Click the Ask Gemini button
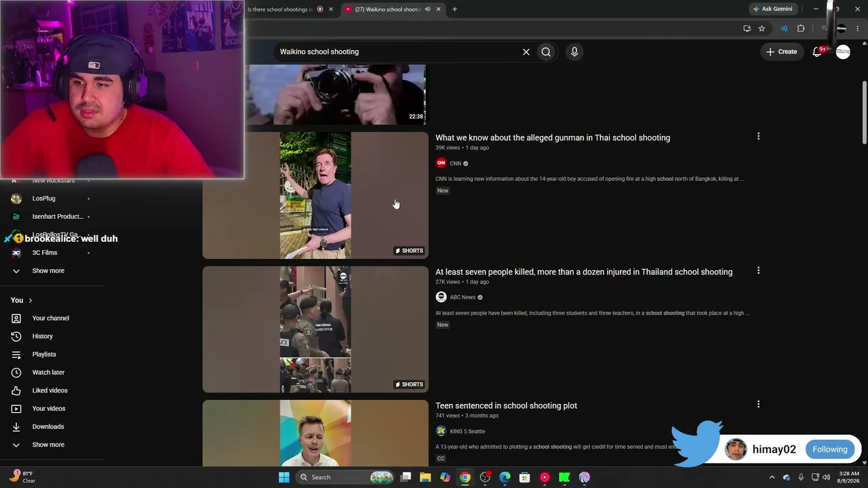 click(x=773, y=9)
